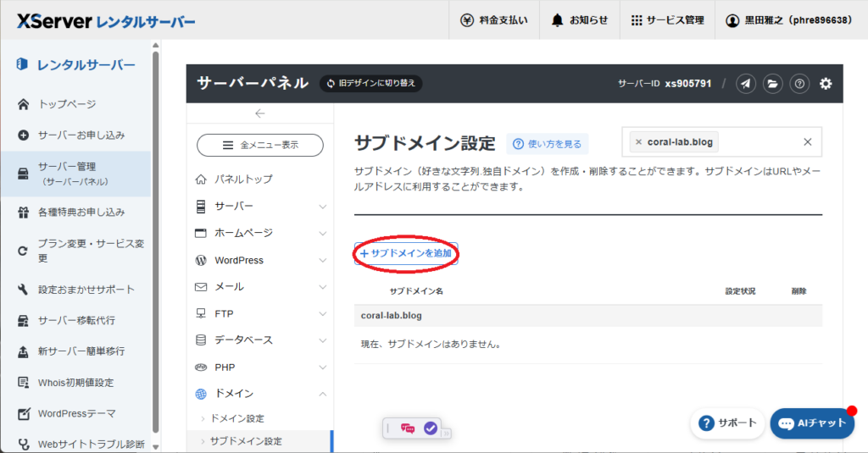This screenshot has height=453, width=868.
Task: Click 全メニュー表示 button
Action: [x=260, y=145]
